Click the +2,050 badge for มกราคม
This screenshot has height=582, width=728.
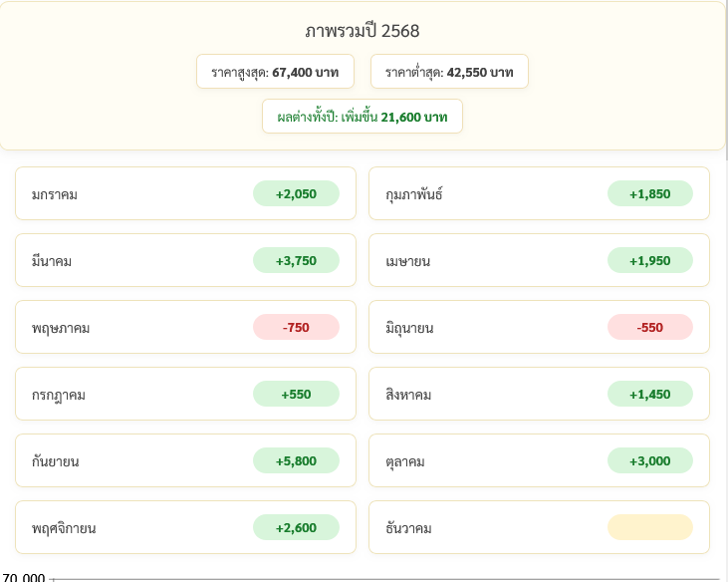point(296,193)
